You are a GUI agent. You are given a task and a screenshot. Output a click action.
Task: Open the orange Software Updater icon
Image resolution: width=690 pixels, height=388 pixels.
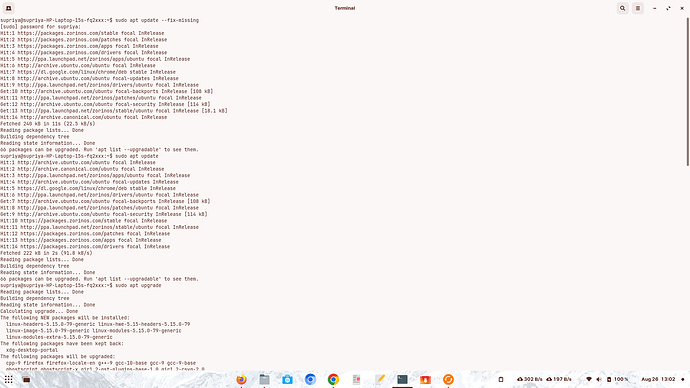448,379
